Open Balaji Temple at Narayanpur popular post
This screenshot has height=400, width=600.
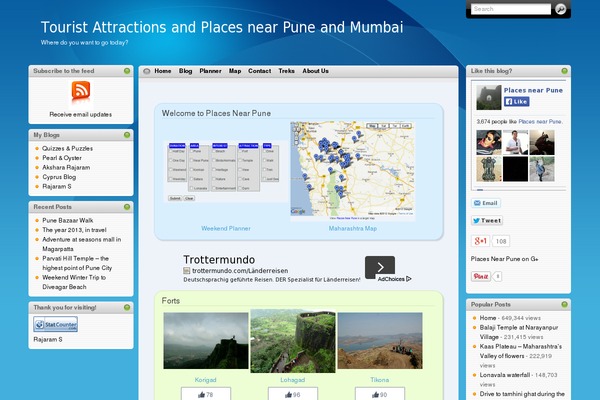click(x=519, y=332)
